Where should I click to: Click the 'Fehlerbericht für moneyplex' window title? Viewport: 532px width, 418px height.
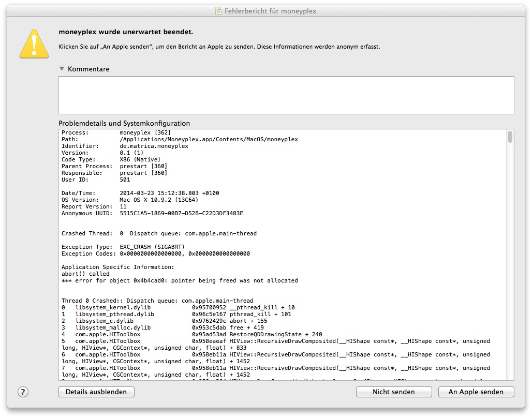point(271,11)
